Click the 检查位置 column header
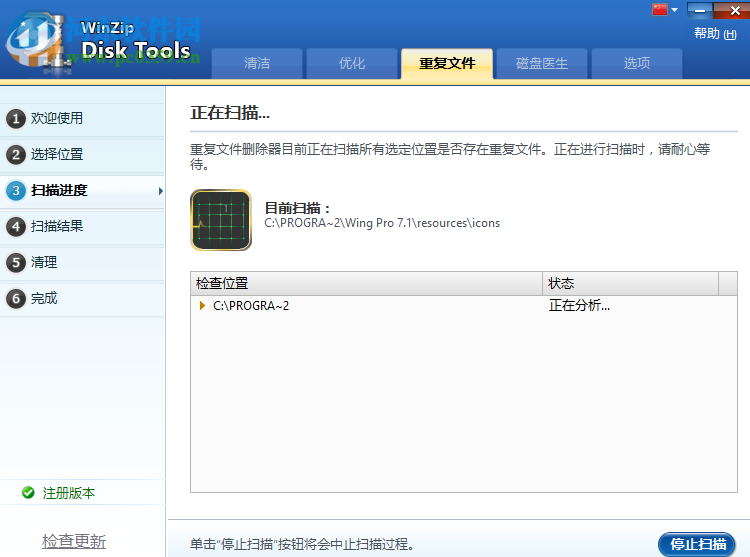The width and height of the screenshot is (750, 557). [x=366, y=284]
